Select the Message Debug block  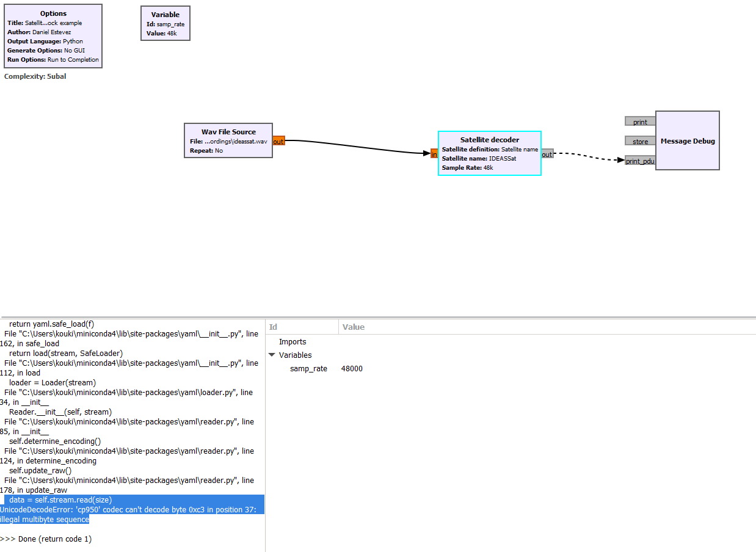pos(688,140)
